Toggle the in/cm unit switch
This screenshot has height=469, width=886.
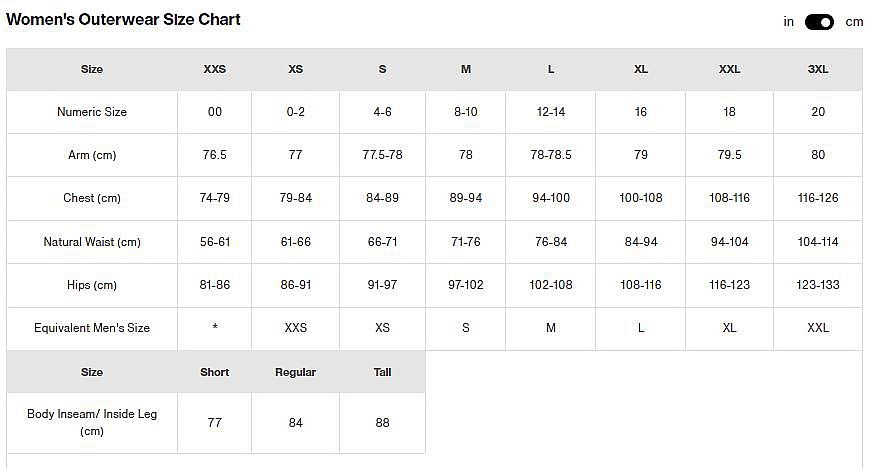pyautogui.click(x=819, y=22)
